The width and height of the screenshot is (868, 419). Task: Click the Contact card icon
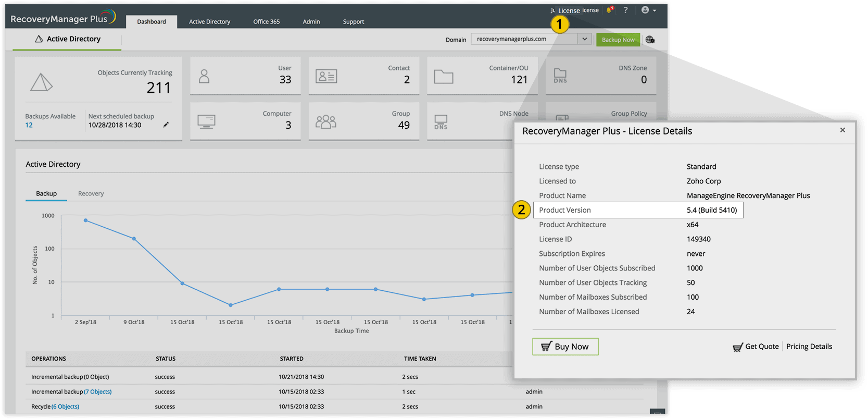click(326, 77)
